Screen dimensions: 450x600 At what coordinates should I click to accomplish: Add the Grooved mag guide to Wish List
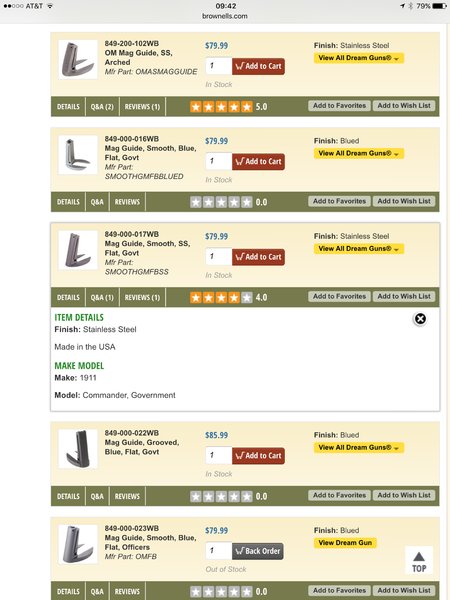(404, 495)
